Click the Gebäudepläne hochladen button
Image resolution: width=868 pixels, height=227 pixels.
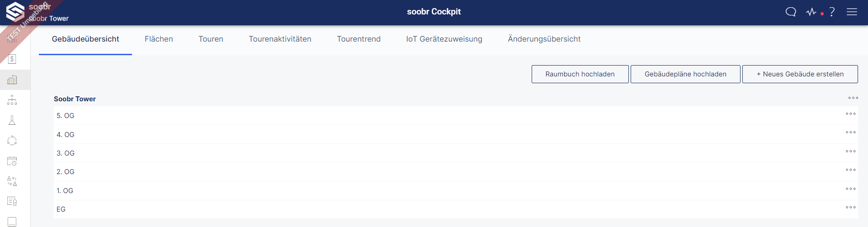tap(685, 74)
